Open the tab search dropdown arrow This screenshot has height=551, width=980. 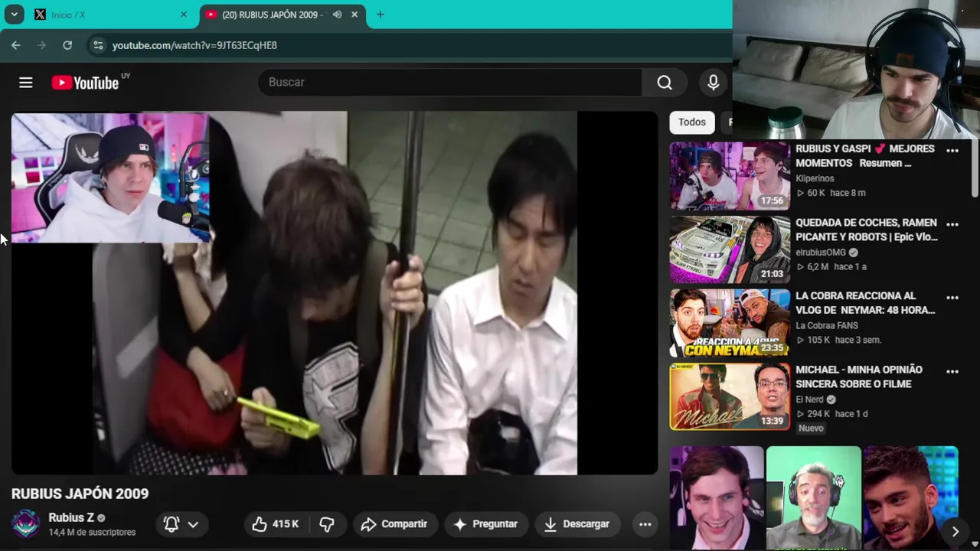coord(15,15)
